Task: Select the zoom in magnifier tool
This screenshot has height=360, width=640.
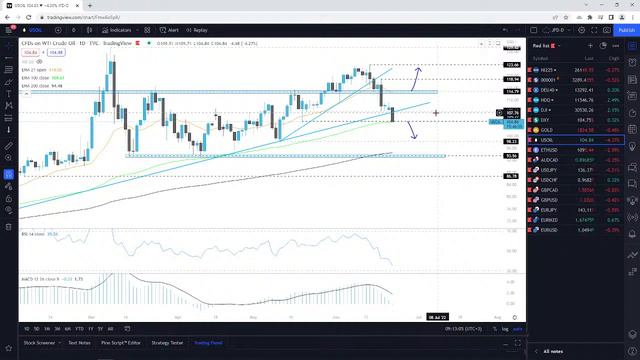Action: click(x=9, y=158)
